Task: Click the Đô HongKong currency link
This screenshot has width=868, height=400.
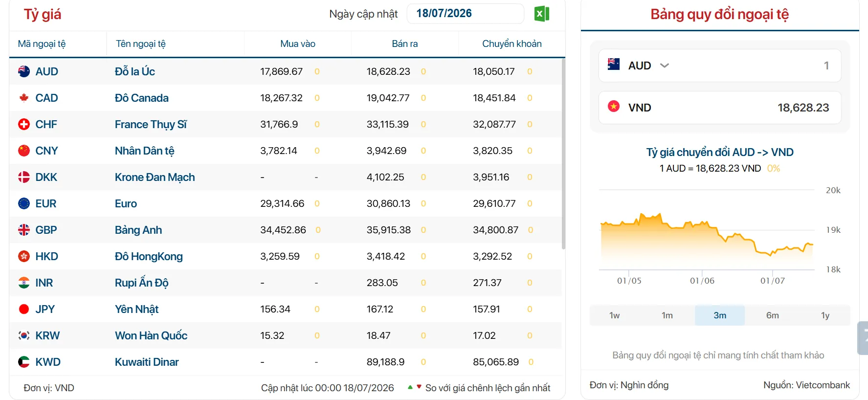Action: click(x=149, y=256)
